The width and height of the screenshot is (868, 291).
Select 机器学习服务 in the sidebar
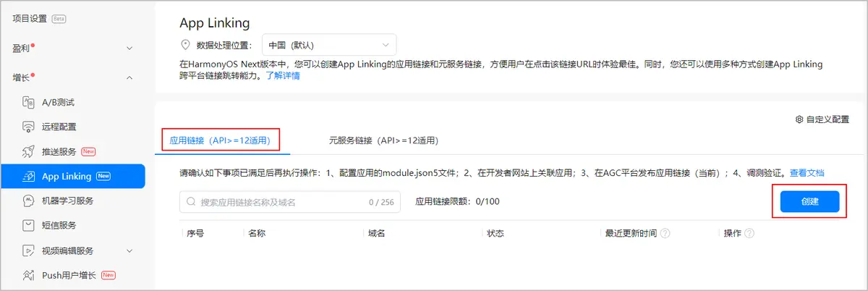coord(68,201)
